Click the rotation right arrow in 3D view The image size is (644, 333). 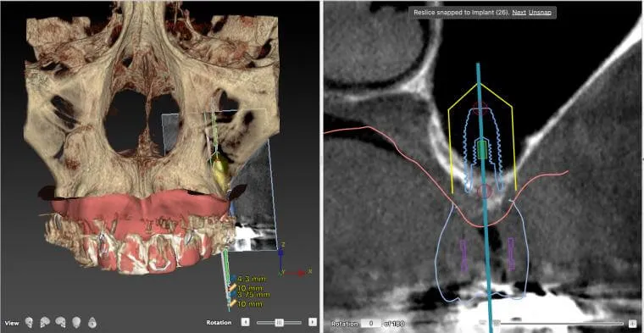coord(313,322)
